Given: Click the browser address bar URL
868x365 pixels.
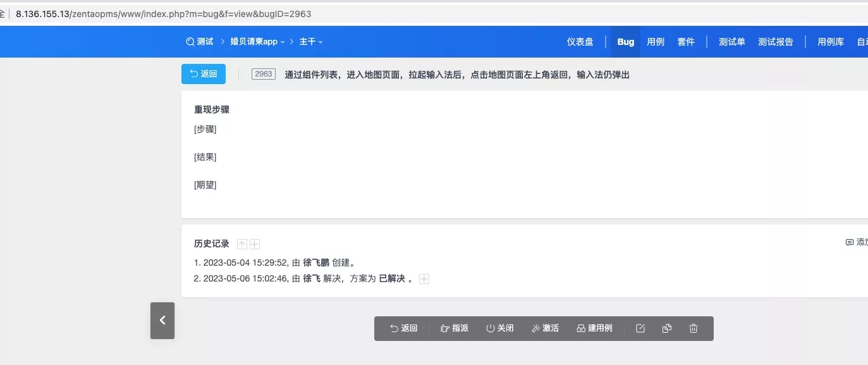Looking at the screenshot, I should click(x=164, y=13).
